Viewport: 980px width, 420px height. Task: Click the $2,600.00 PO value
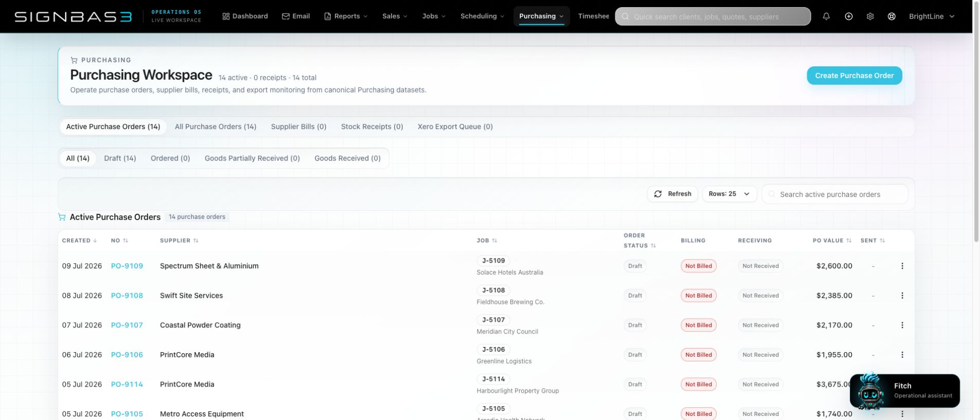[x=834, y=266]
